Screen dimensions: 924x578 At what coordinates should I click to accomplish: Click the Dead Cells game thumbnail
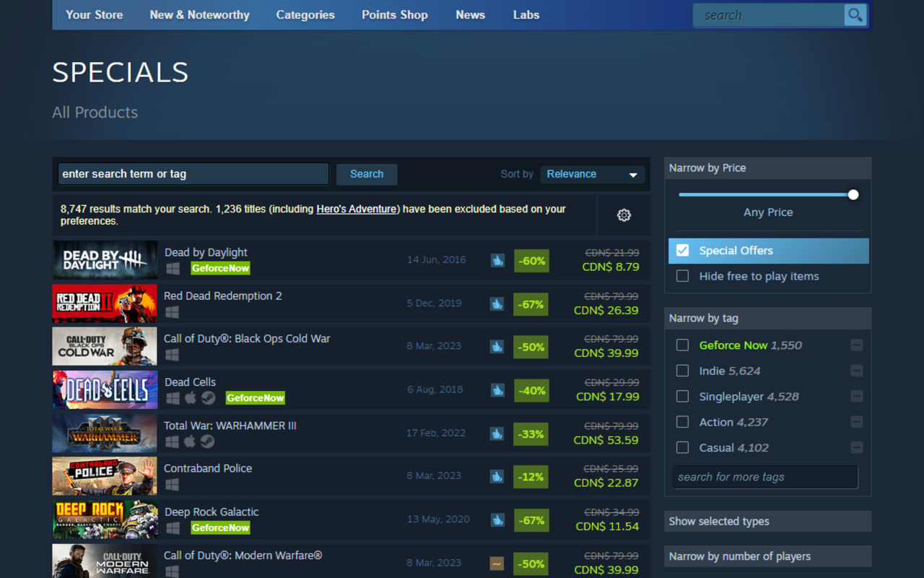coord(105,390)
